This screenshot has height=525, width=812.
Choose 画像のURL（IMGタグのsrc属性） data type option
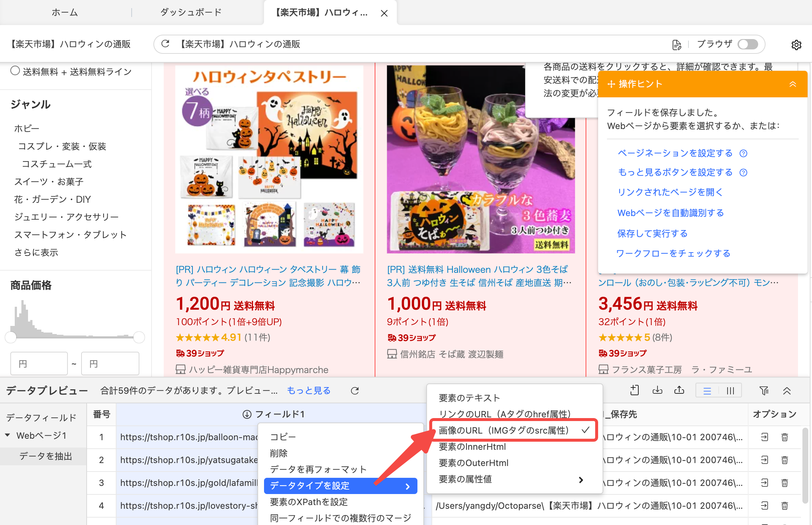[x=504, y=431]
